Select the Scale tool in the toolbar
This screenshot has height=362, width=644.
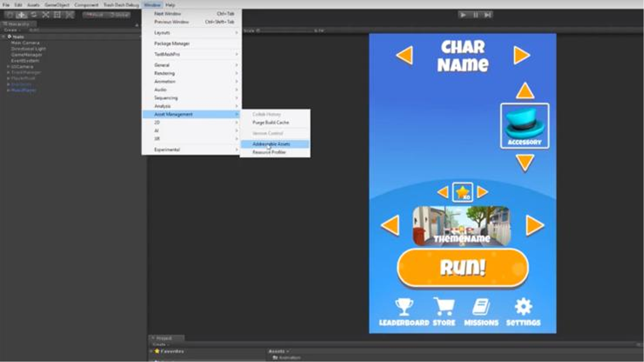click(46, 15)
